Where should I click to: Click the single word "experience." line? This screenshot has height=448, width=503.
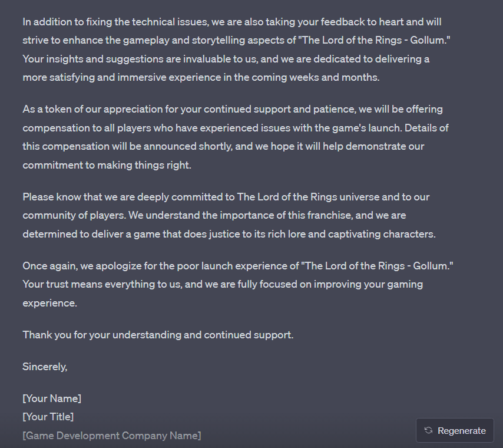click(50, 303)
